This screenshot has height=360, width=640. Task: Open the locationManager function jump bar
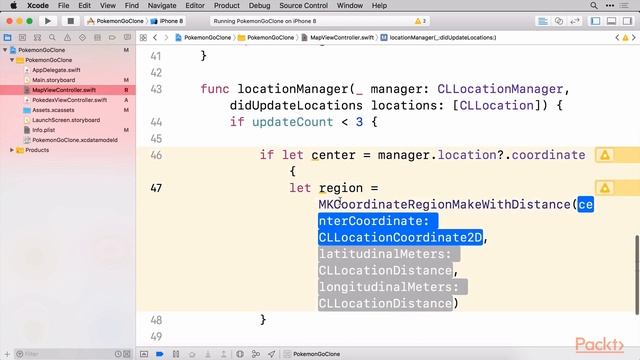438,38
